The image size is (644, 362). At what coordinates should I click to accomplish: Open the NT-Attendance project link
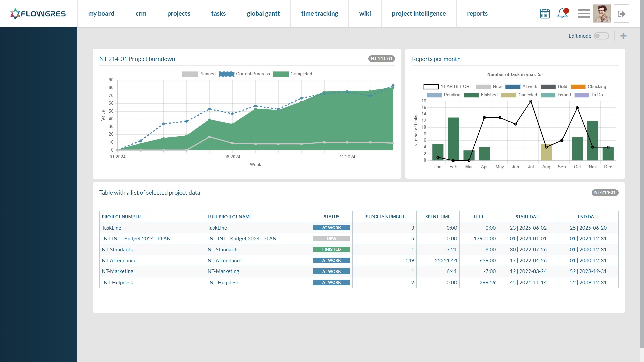point(119,261)
